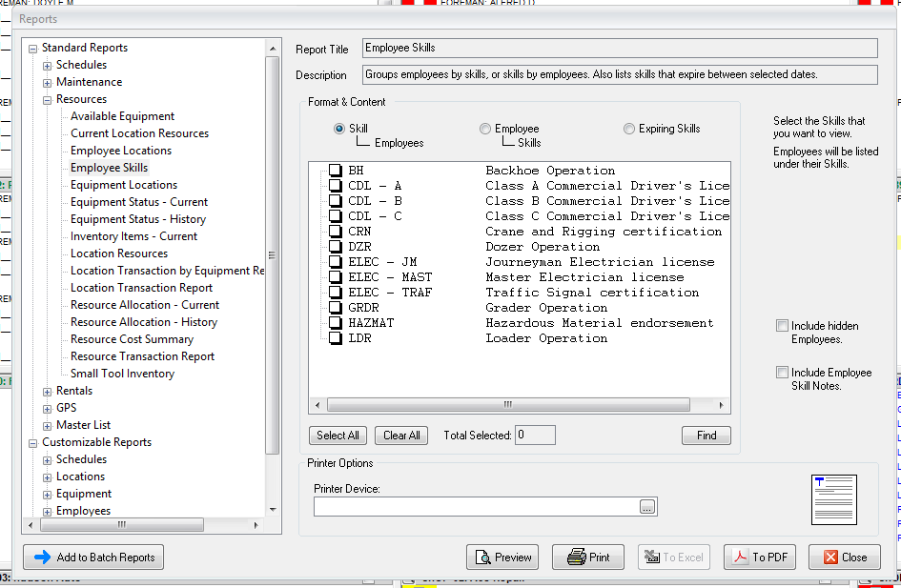Enable Include hidden Employees checkbox
Image resolution: width=901 pixels, height=588 pixels.
click(x=783, y=326)
